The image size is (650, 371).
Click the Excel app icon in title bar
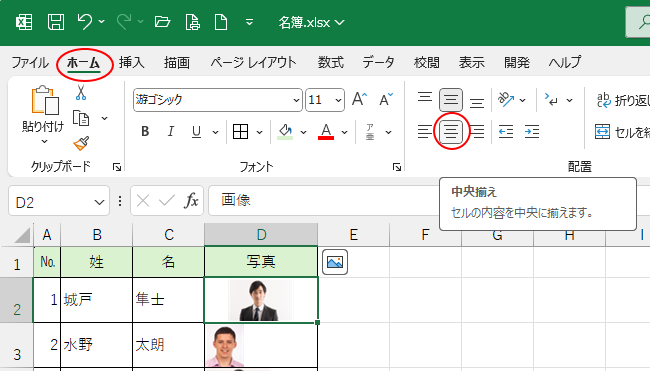point(24,22)
